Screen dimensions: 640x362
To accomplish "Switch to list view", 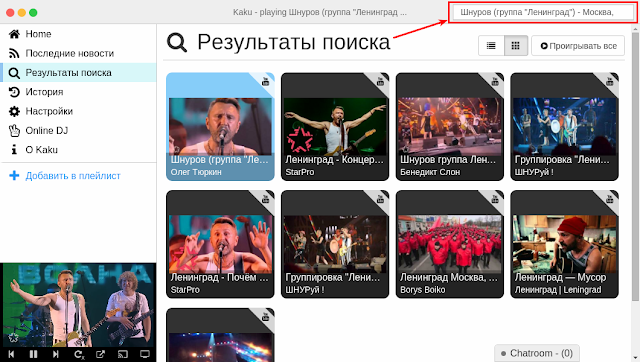I will [491, 46].
